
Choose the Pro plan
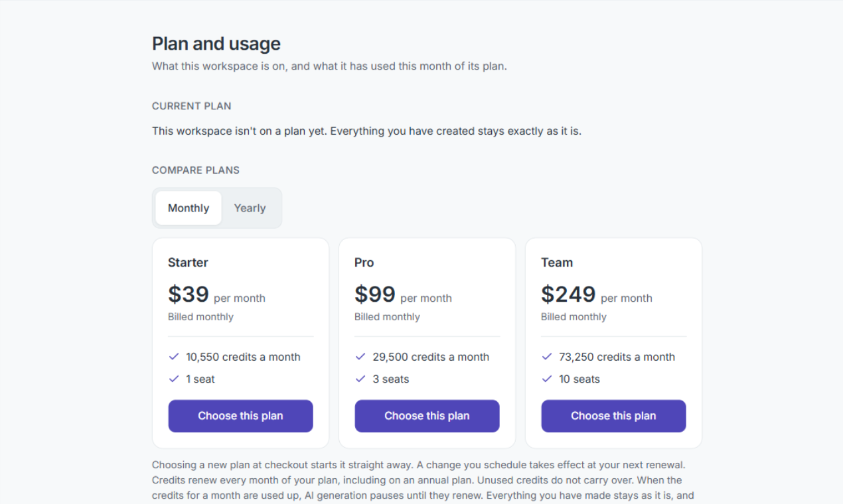tap(427, 416)
